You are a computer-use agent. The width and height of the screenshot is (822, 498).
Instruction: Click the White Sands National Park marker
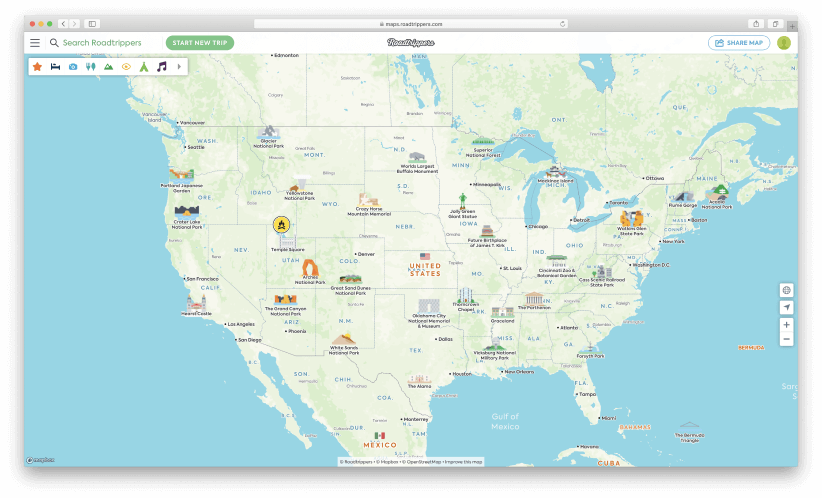pos(344,339)
